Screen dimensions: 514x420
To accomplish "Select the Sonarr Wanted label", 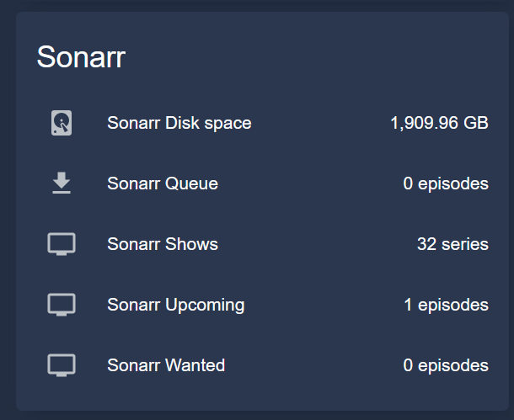I will tap(166, 365).
